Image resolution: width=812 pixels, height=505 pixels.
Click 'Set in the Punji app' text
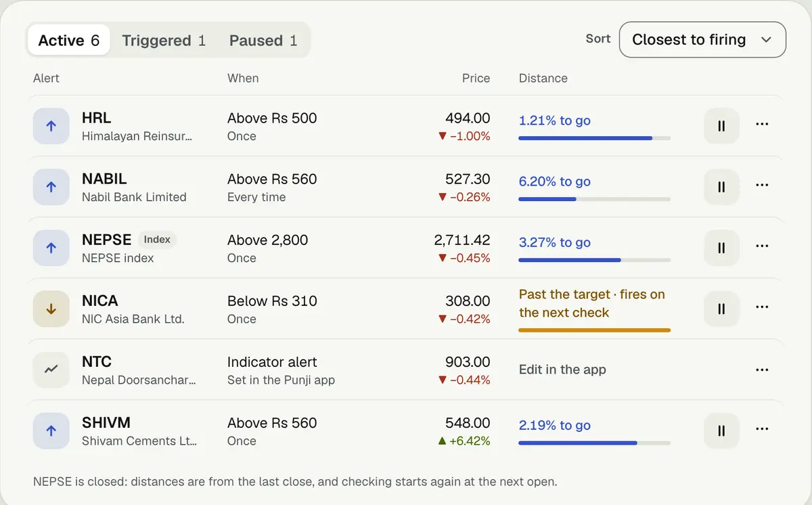tap(281, 380)
